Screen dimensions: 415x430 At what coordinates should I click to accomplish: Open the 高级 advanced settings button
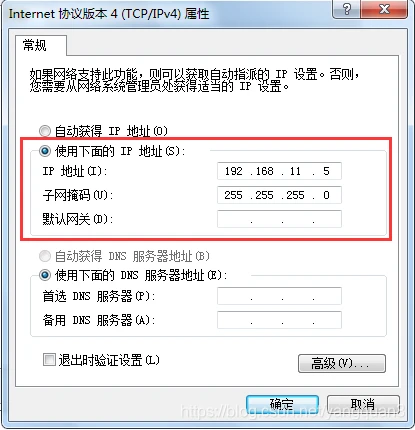click(342, 363)
